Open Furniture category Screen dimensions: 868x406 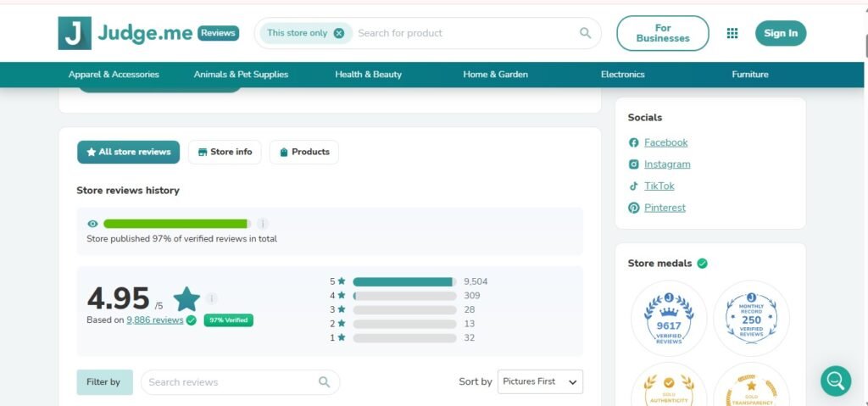pyautogui.click(x=750, y=75)
